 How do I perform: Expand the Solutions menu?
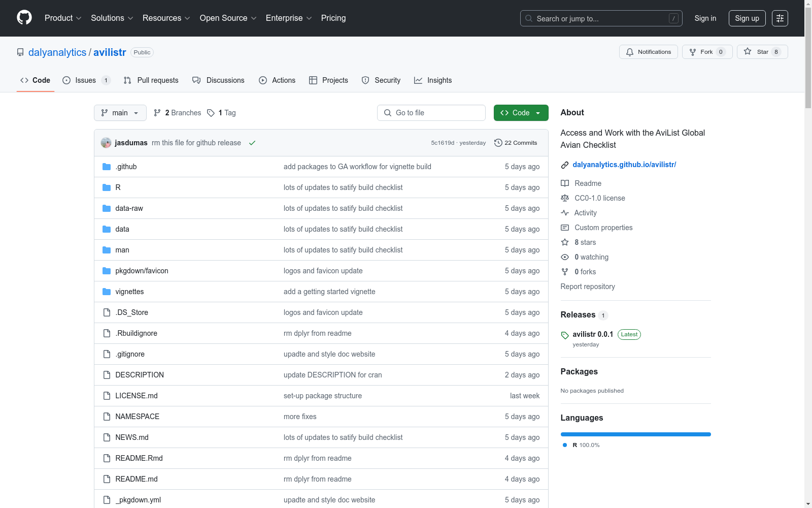click(x=112, y=18)
